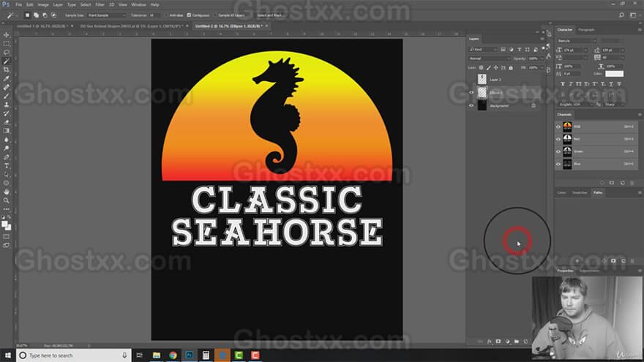Select the Lasso tool
Viewport: 644px width, 362px height.
tap(6, 52)
